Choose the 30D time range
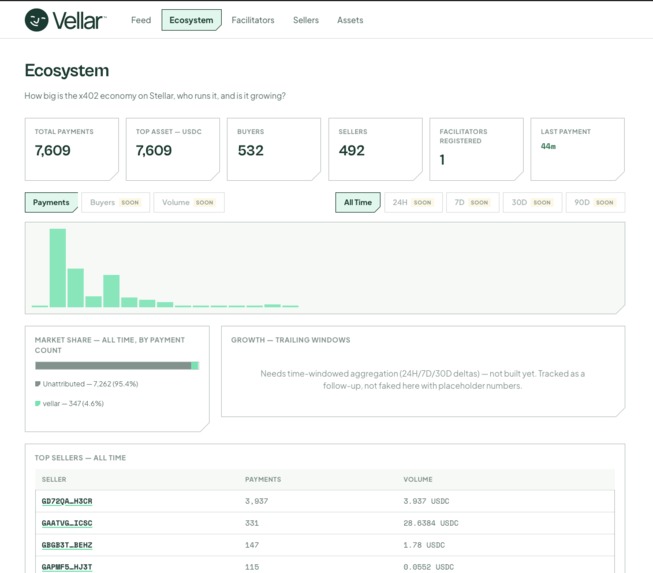This screenshot has height=573, width=653. [x=532, y=202]
